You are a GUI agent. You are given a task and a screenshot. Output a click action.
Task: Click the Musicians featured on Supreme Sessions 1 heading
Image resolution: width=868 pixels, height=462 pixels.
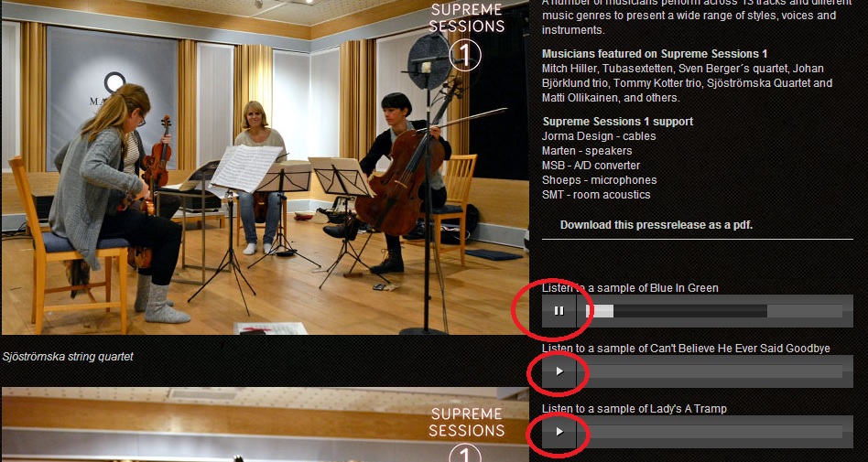coord(655,54)
